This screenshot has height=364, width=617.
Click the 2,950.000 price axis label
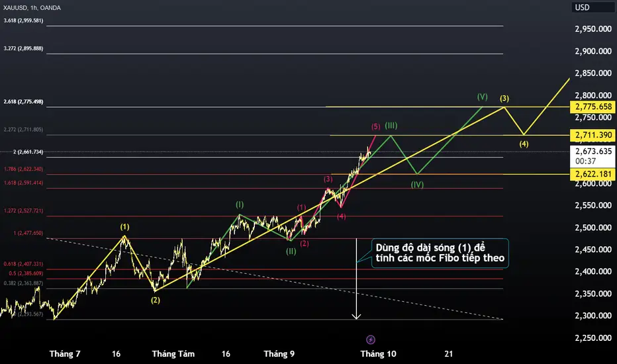pos(593,28)
